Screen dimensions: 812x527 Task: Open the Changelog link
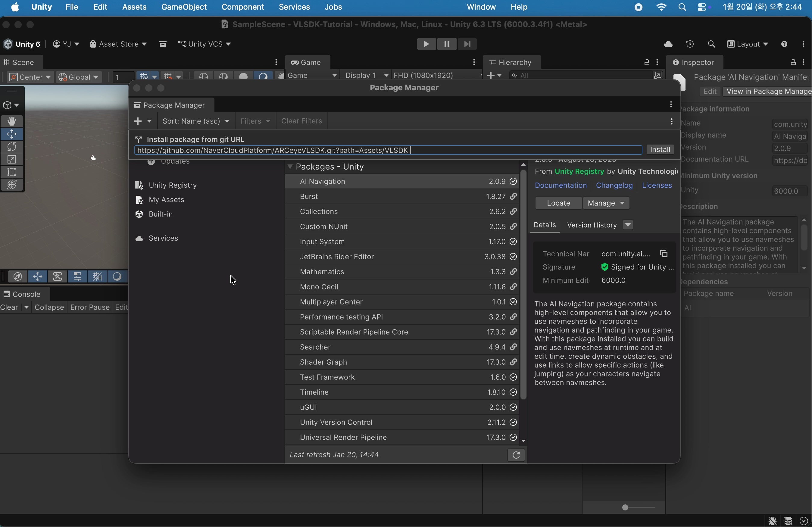[x=614, y=186]
